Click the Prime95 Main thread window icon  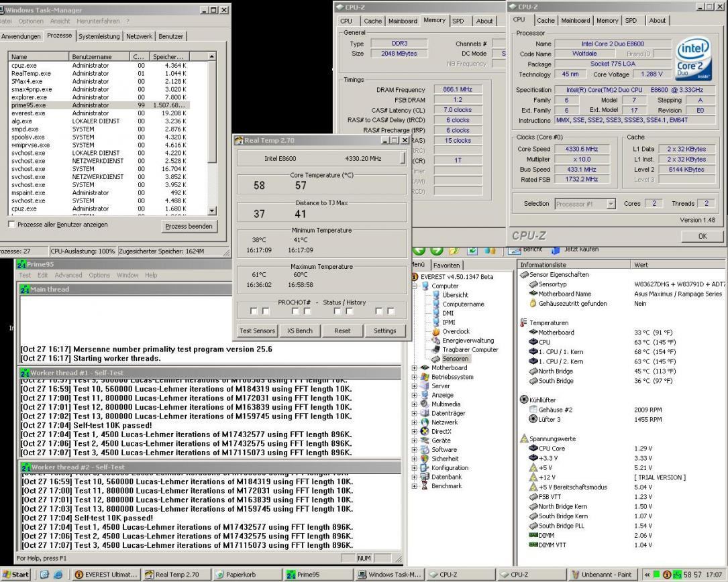[24, 290]
